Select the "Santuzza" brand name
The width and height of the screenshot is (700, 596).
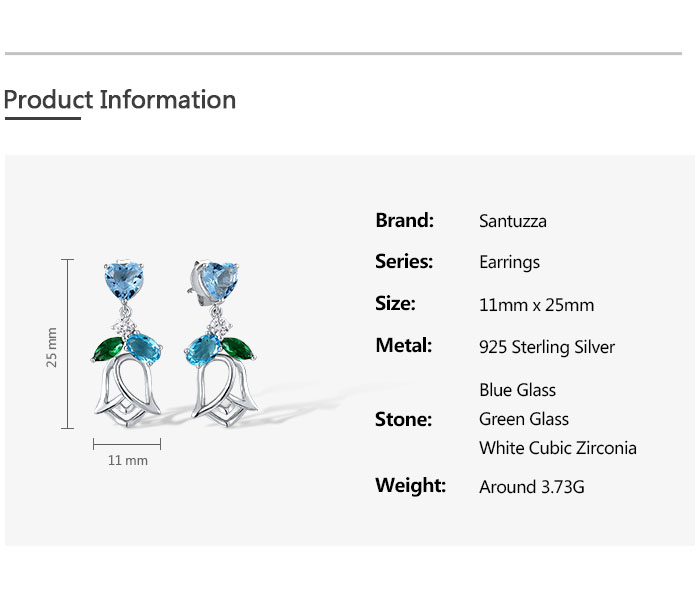513,221
